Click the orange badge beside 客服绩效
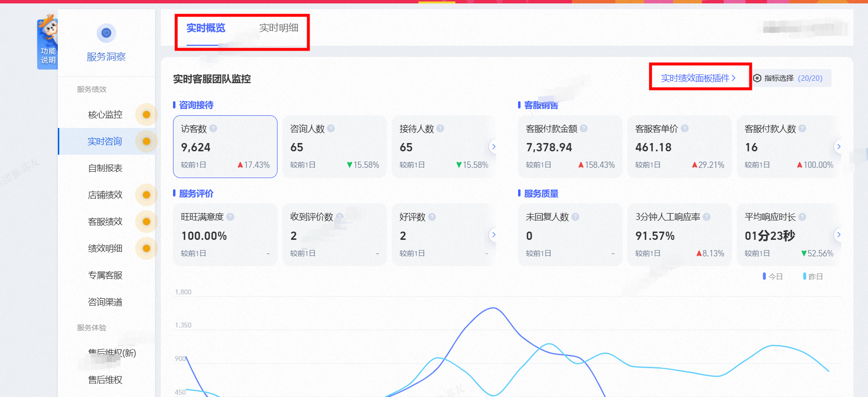The image size is (868, 397). 146,222
